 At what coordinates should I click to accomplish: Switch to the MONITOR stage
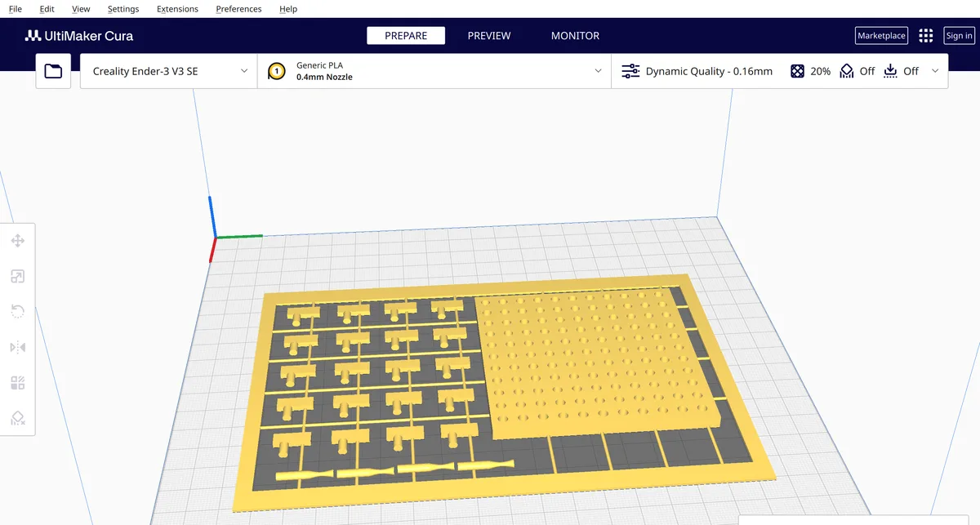click(575, 36)
